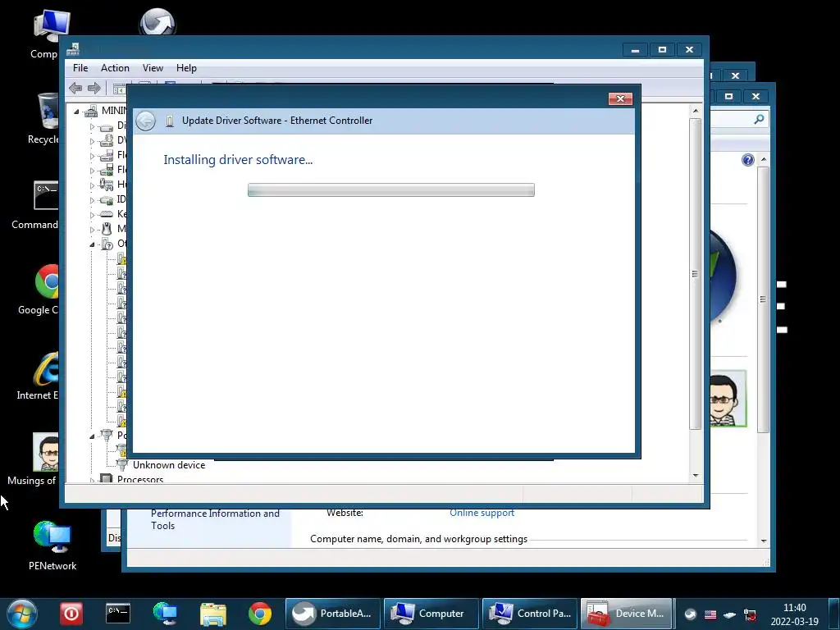Expand the 'M' mice node
The image size is (840, 630).
pos(92,230)
